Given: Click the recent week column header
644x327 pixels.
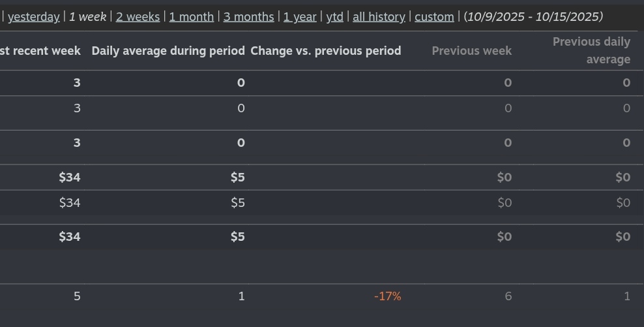Looking at the screenshot, I should point(40,51).
